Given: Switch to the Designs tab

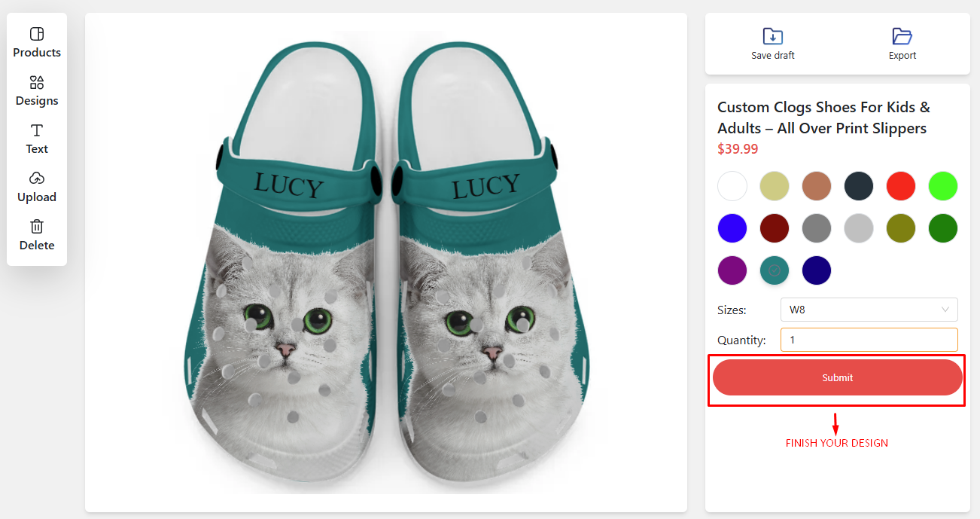Looking at the screenshot, I should tap(36, 90).
